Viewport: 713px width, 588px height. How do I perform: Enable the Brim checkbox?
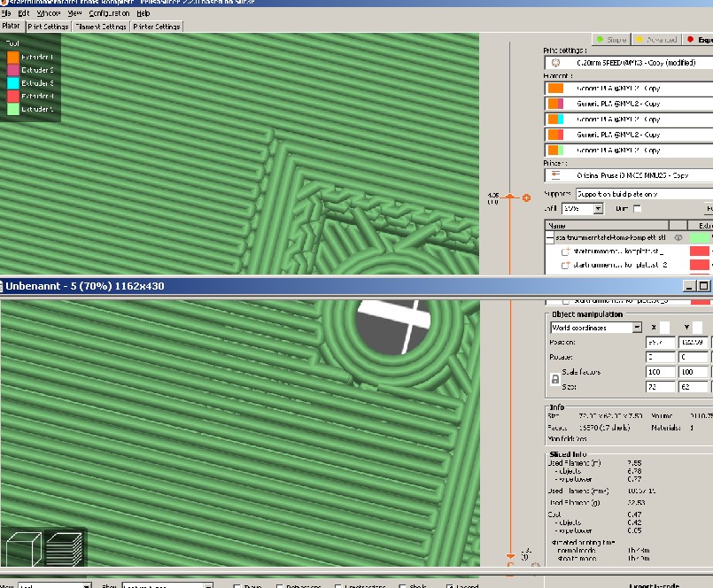point(637,209)
